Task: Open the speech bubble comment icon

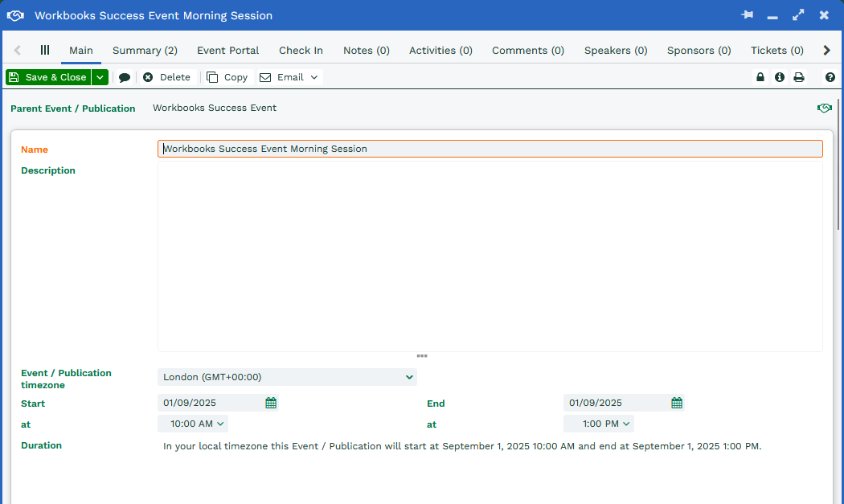Action: click(125, 77)
